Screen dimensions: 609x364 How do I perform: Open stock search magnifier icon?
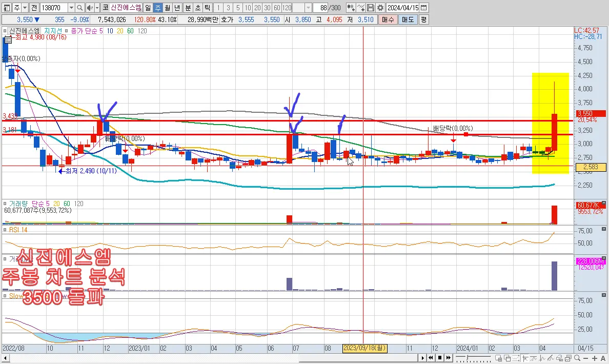(79, 8)
